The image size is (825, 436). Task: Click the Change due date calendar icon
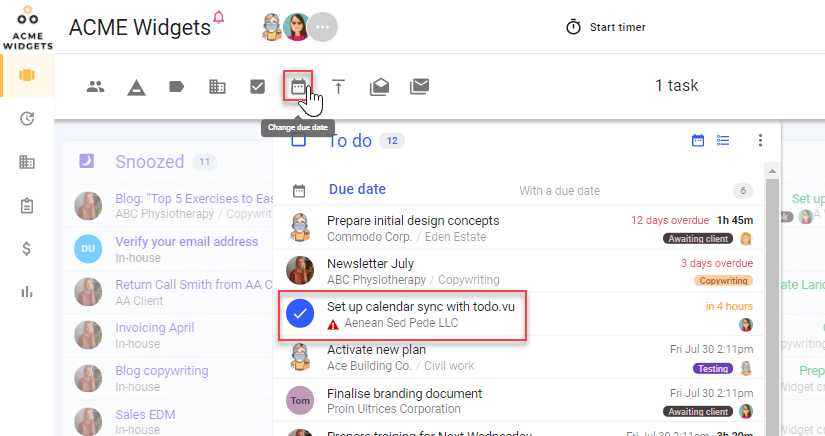(x=298, y=86)
